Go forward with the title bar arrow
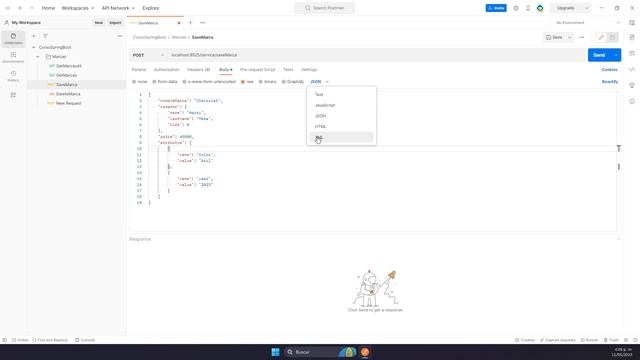The width and height of the screenshot is (640, 360). (x=31, y=8)
